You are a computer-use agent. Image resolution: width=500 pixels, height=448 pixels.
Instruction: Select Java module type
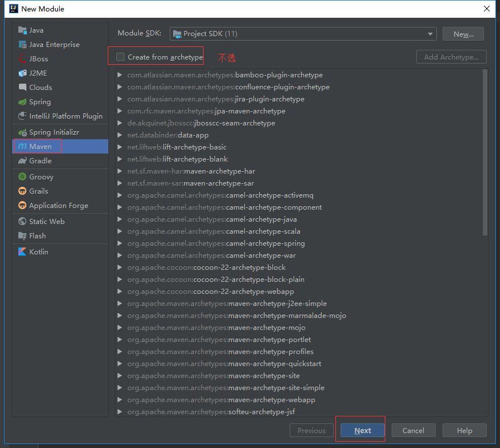[60, 30]
